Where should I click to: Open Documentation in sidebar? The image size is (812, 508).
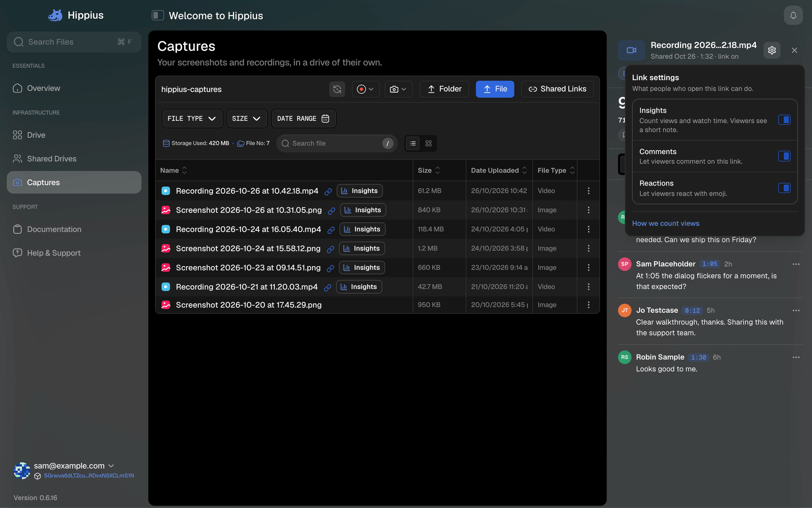click(x=74, y=229)
